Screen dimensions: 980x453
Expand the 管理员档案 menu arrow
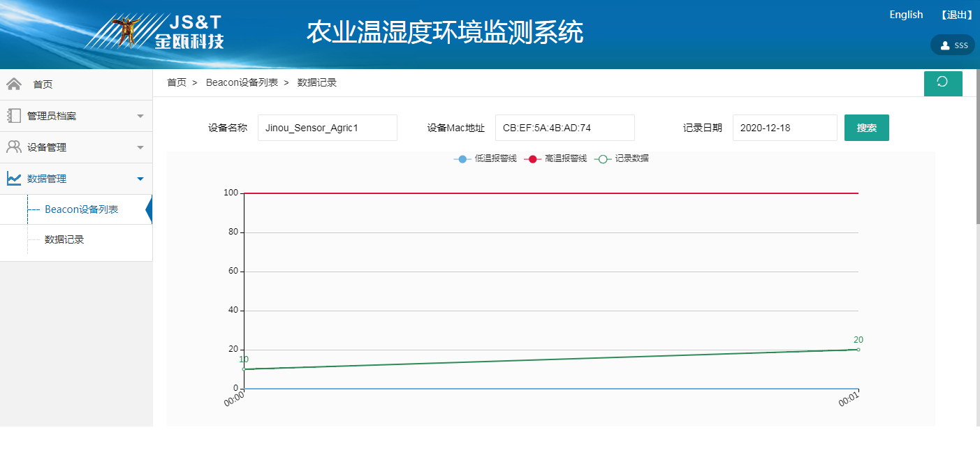140,116
